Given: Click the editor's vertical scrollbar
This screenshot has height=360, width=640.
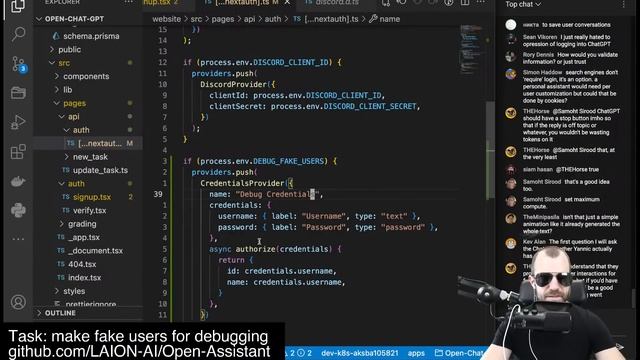Looking at the screenshot, I should (490, 150).
